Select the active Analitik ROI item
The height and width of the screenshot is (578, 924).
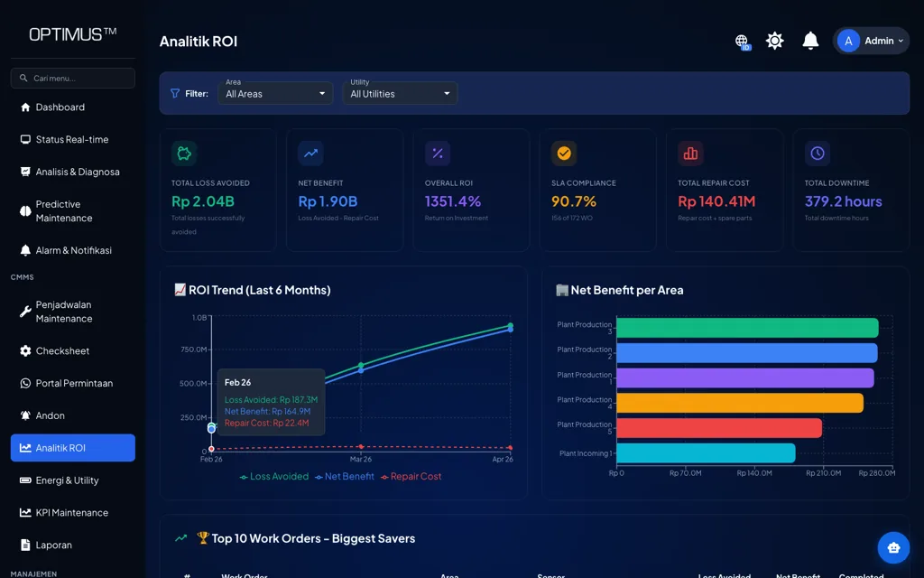[x=72, y=448]
